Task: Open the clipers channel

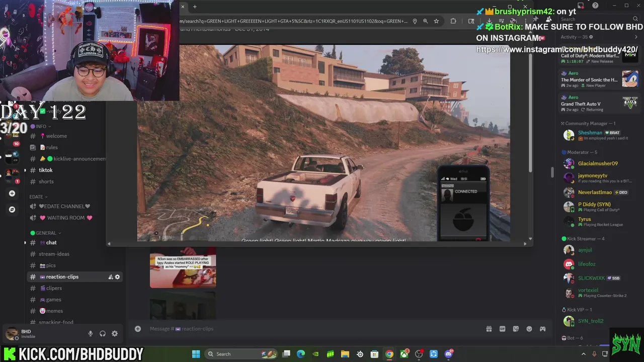Action: [x=75, y=288]
